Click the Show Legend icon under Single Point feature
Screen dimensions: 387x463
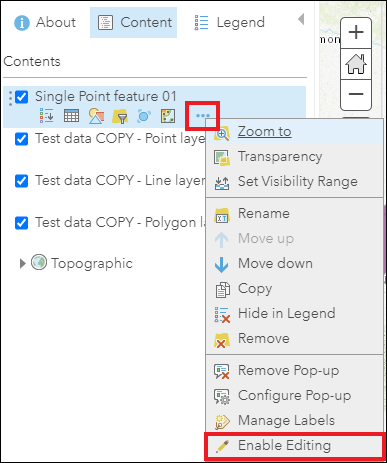46,116
